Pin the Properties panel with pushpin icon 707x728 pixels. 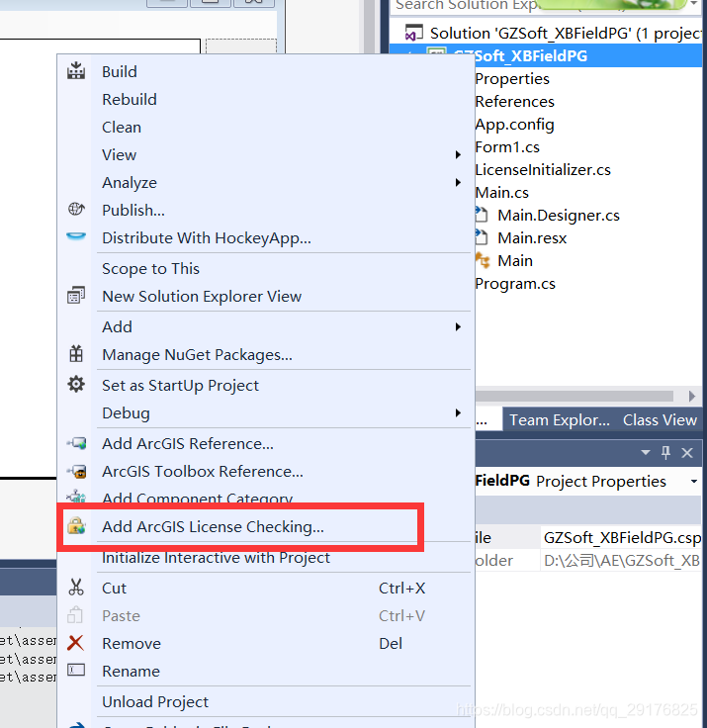point(665,452)
